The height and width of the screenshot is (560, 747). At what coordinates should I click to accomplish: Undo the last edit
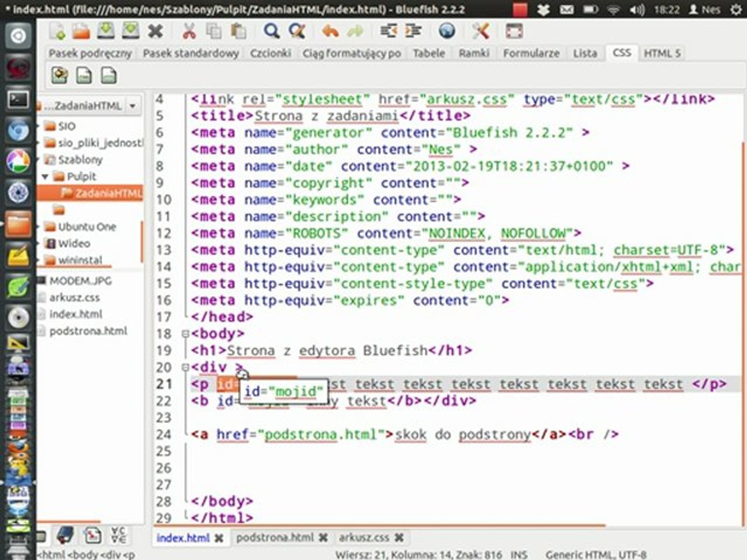click(330, 32)
